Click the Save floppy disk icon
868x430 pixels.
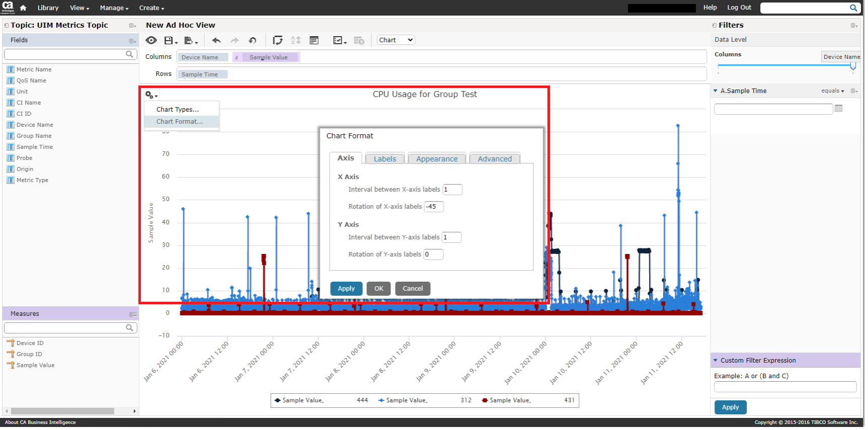coord(169,40)
